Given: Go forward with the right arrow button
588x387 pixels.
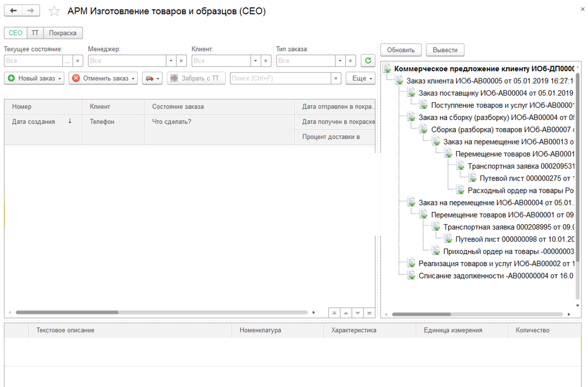Looking at the screenshot, I should [x=31, y=11].
